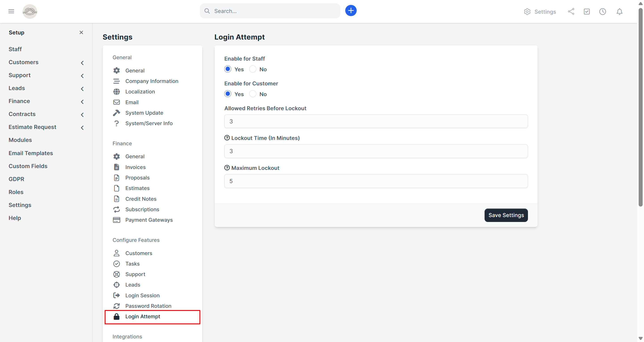Viewport: 644px width, 342px height.
Task: Click the Save Settings button
Action: tap(506, 215)
